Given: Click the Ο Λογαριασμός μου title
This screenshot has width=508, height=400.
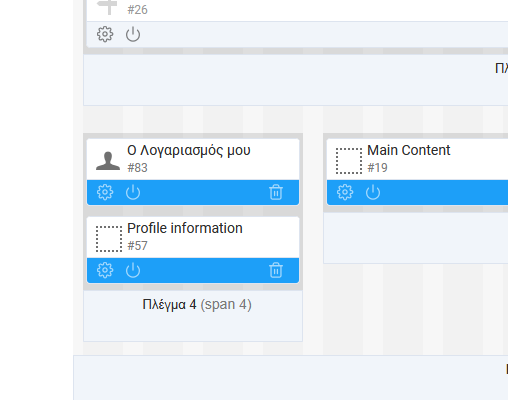Looking at the screenshot, I should coord(189,151).
